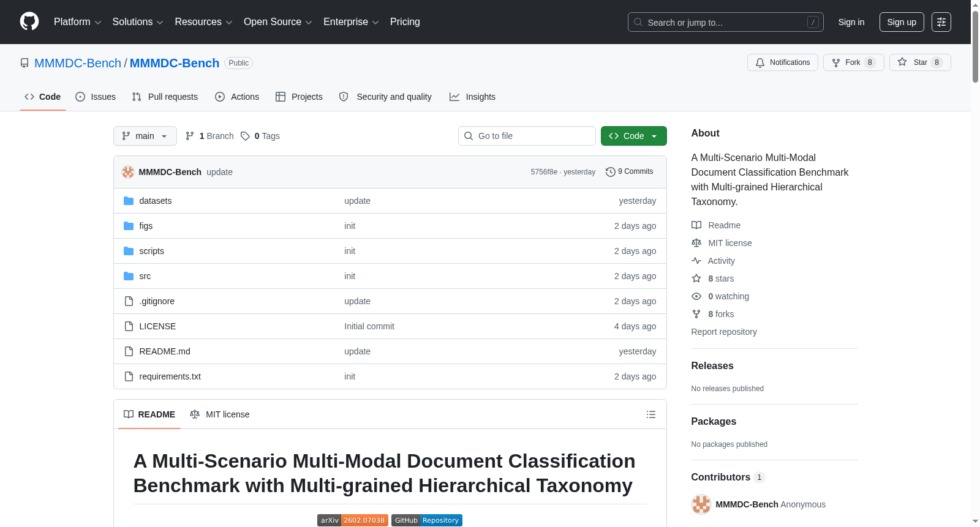Open the Packages heading link
The image size is (980, 527).
[x=714, y=421]
